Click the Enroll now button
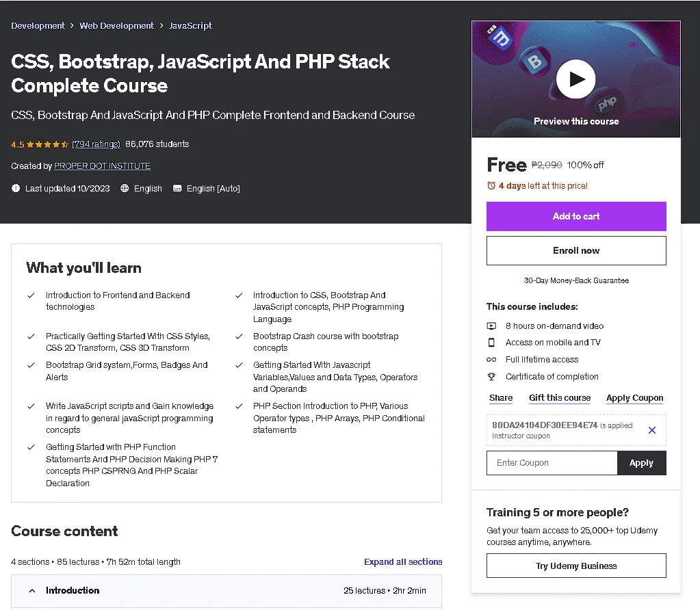Image resolution: width=700 pixels, height=610 pixels. [576, 250]
